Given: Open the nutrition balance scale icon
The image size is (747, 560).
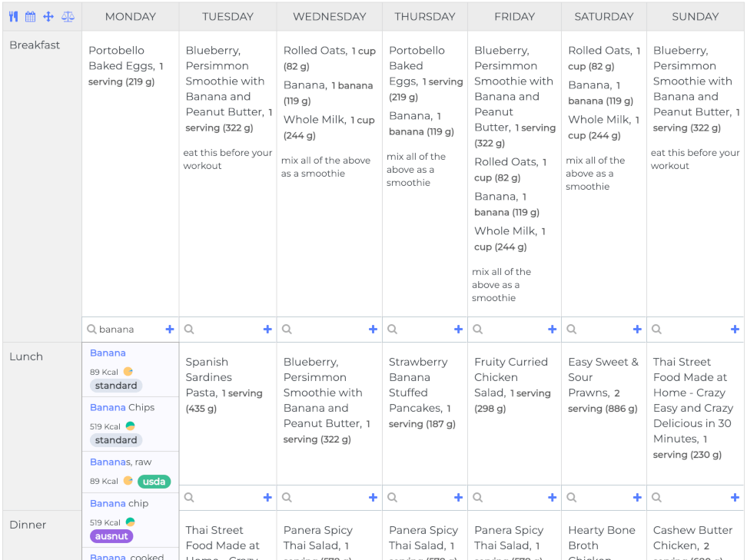Looking at the screenshot, I should tap(68, 17).
